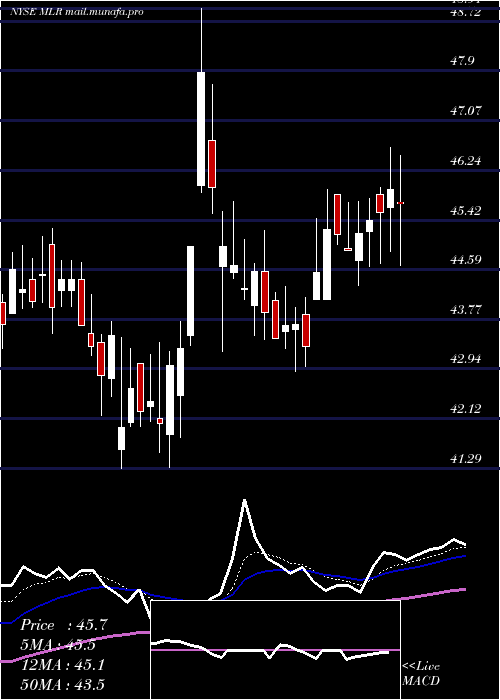Select the 41.29 price axis label
Image resolution: width=500 pixels, height=700 pixels.
pos(467,458)
